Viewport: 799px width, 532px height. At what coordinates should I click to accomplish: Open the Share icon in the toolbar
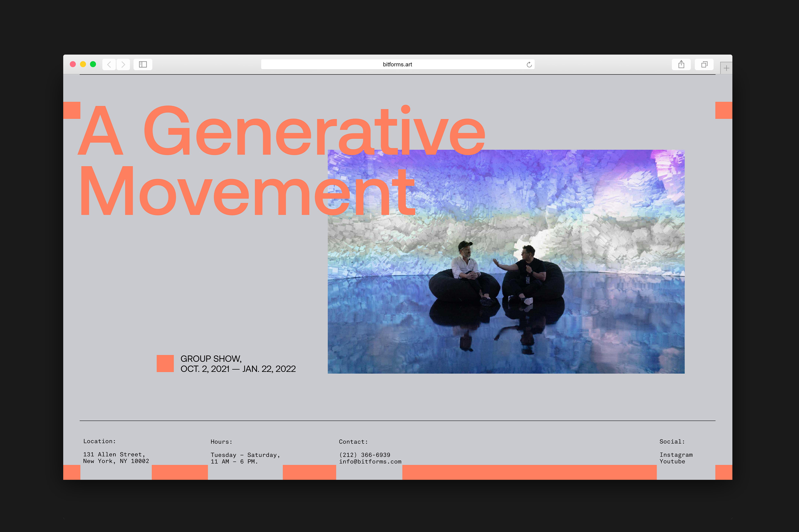point(681,65)
